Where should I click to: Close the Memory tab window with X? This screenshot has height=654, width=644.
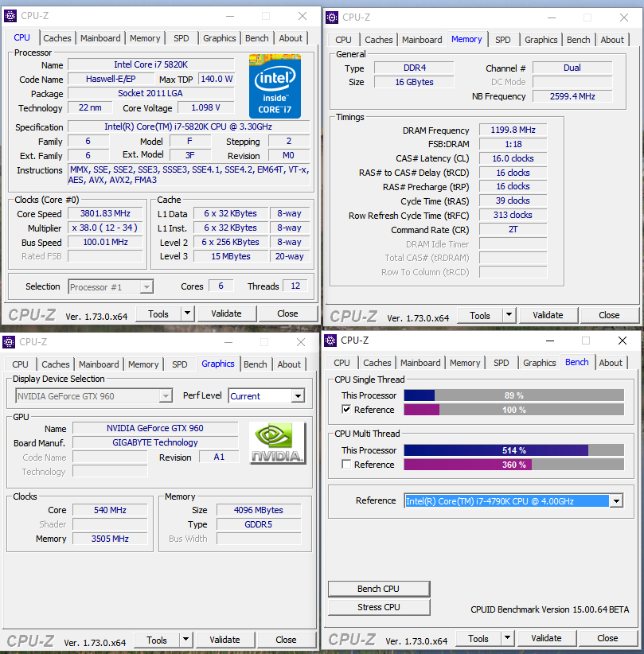[x=624, y=18]
